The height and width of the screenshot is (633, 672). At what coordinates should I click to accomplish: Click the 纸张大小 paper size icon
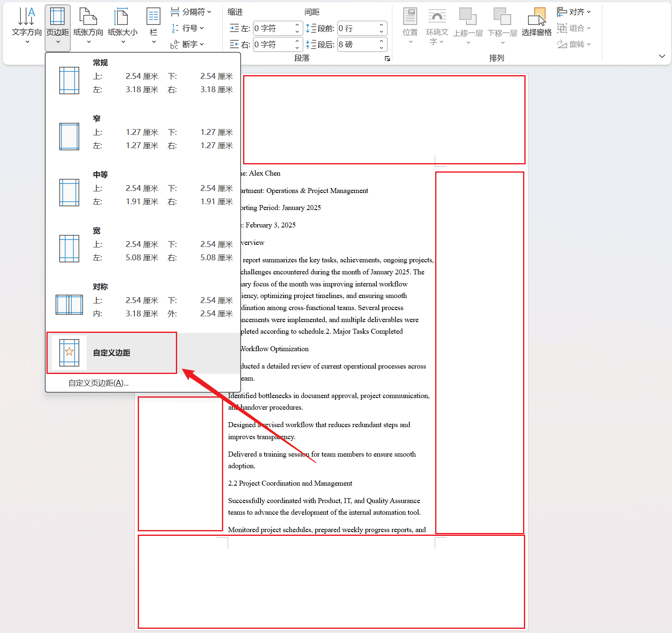(x=122, y=17)
